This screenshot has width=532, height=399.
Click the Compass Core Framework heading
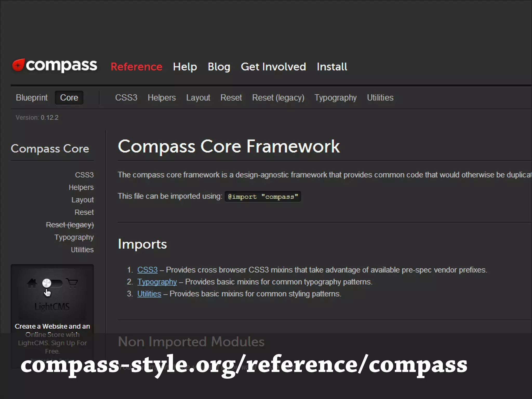pyautogui.click(x=229, y=146)
